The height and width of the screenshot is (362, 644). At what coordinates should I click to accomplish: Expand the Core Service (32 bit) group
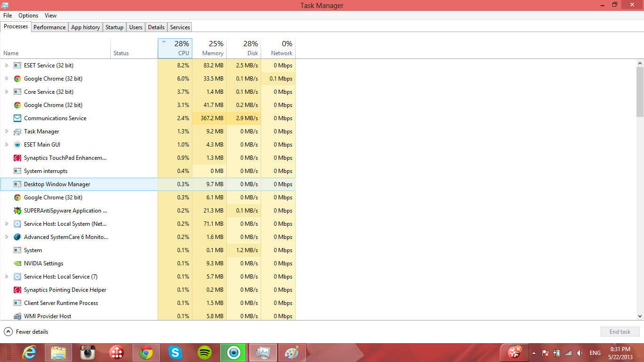point(7,92)
